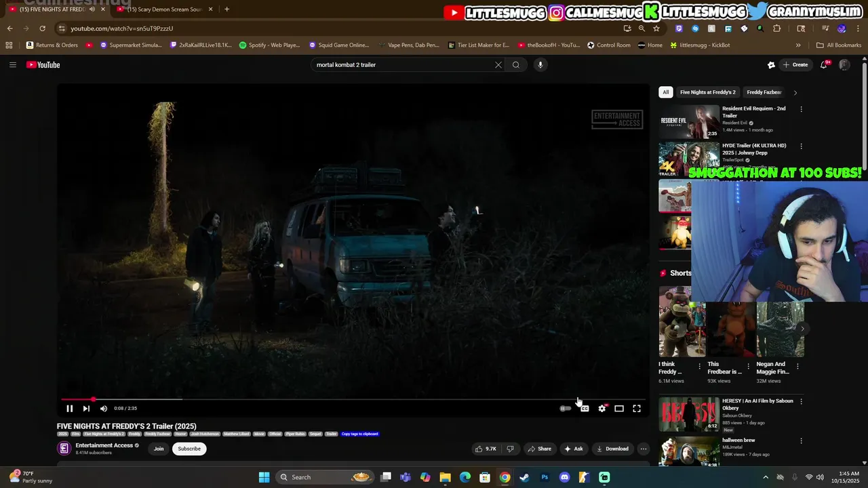Open a new browser tab
This screenshot has width=868, height=488.
226,9
